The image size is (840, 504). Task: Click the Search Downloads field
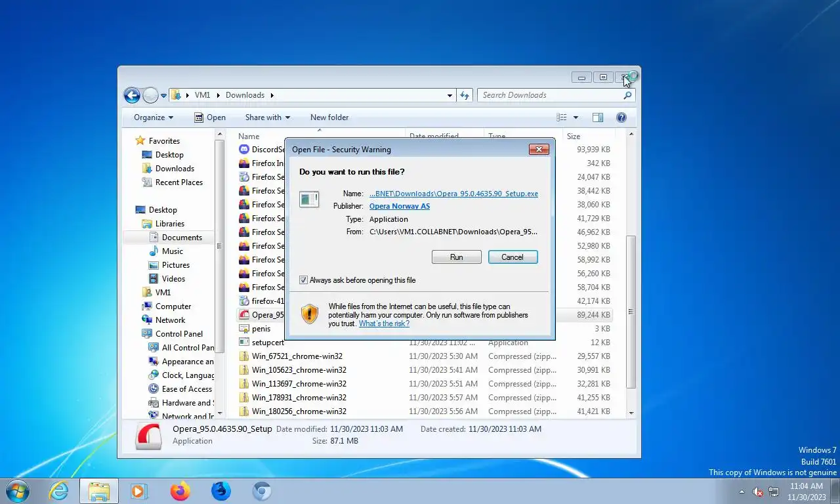click(x=556, y=95)
